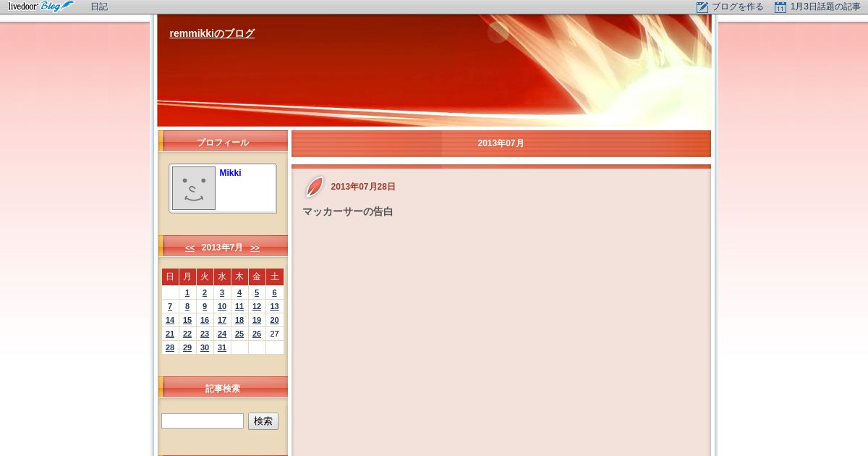Open the 日記 category link
Viewport: 868px width, 456px height.
point(99,7)
